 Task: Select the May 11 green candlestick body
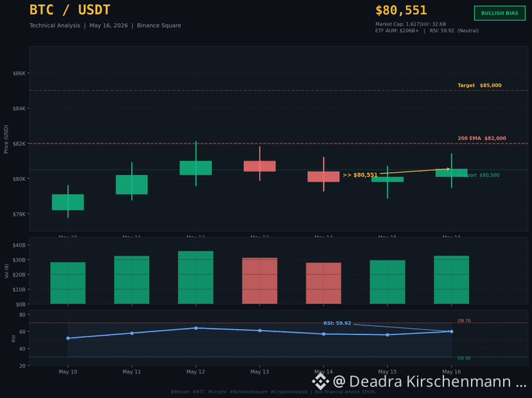[x=132, y=185]
